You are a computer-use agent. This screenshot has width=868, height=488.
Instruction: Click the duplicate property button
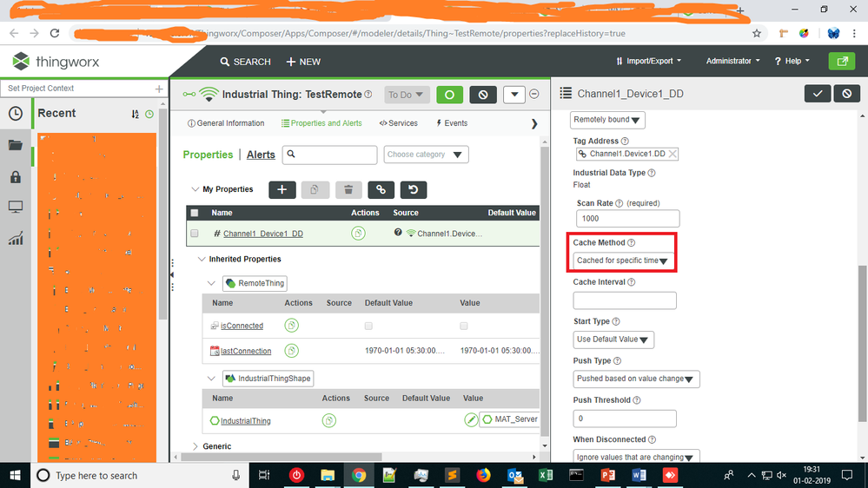[x=315, y=190]
